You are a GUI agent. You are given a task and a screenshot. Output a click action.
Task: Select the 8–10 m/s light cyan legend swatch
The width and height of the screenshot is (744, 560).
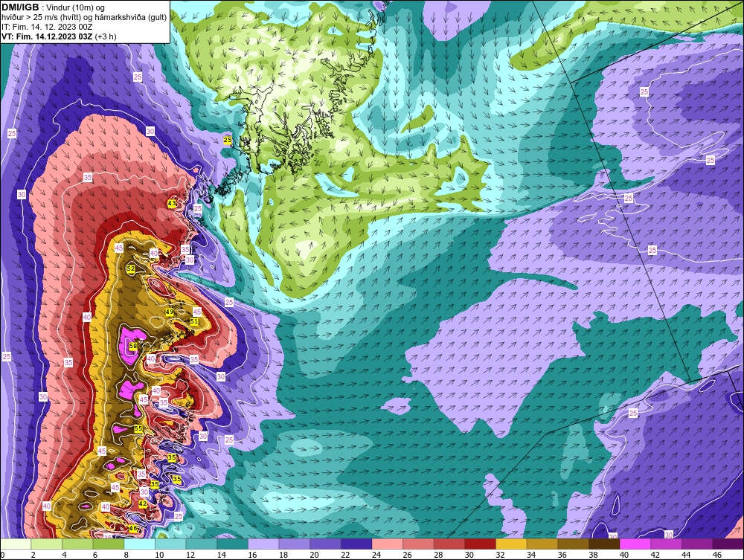point(140,544)
